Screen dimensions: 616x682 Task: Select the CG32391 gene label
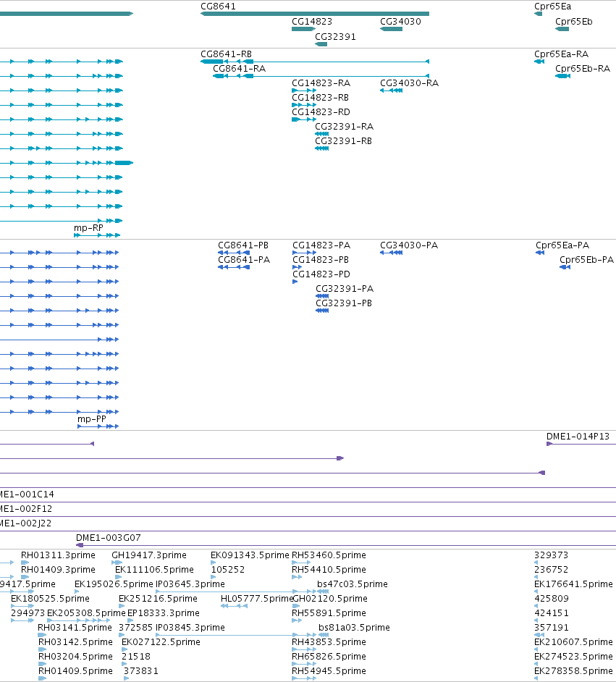(335, 36)
